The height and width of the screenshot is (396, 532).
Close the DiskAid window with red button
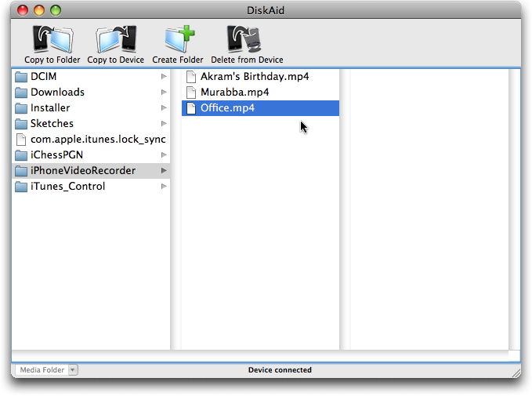(23, 10)
